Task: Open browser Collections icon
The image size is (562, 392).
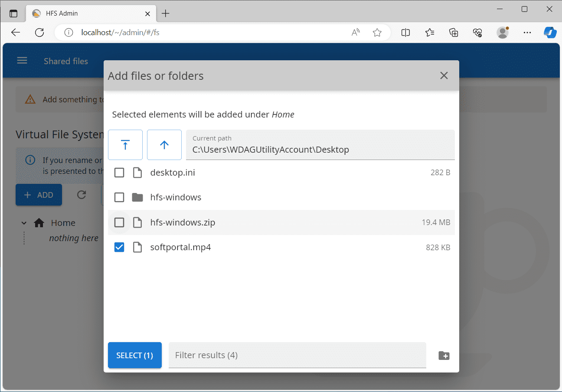Action: (454, 33)
